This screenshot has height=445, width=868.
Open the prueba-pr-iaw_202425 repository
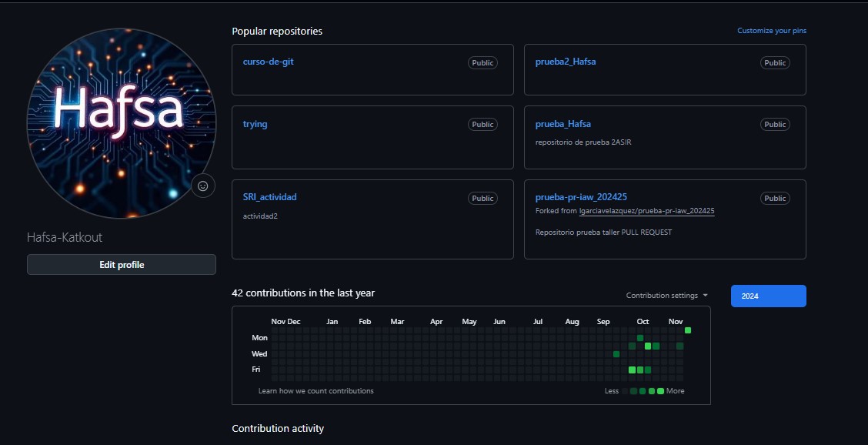pos(579,196)
